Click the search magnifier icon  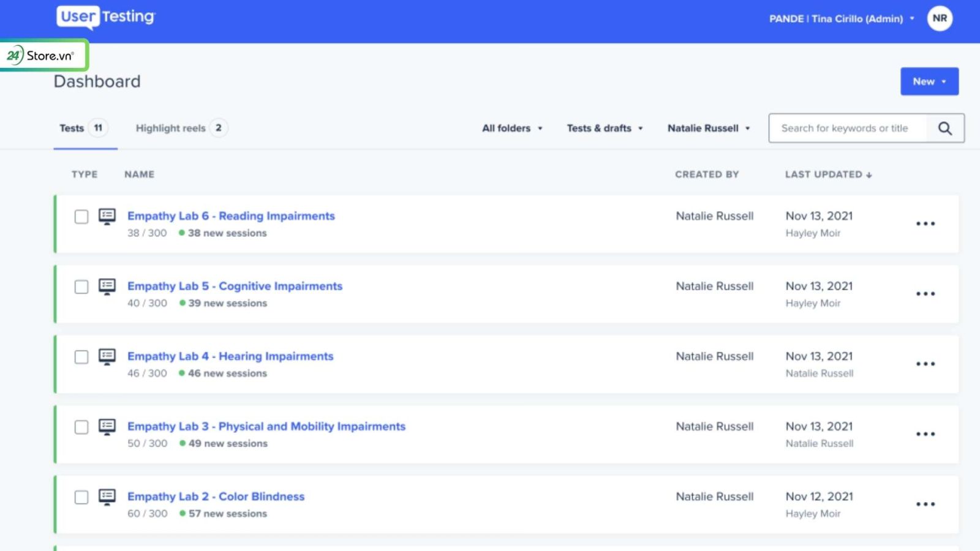[x=945, y=128]
